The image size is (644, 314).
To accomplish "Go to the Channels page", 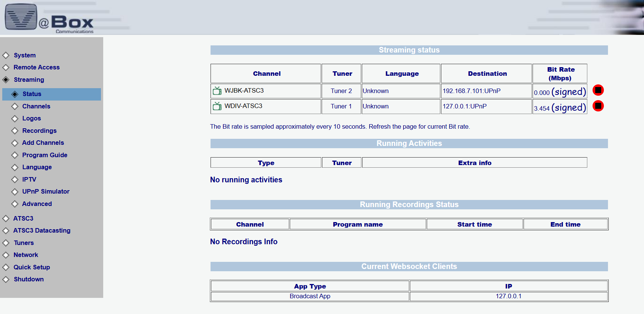I will coord(36,106).
